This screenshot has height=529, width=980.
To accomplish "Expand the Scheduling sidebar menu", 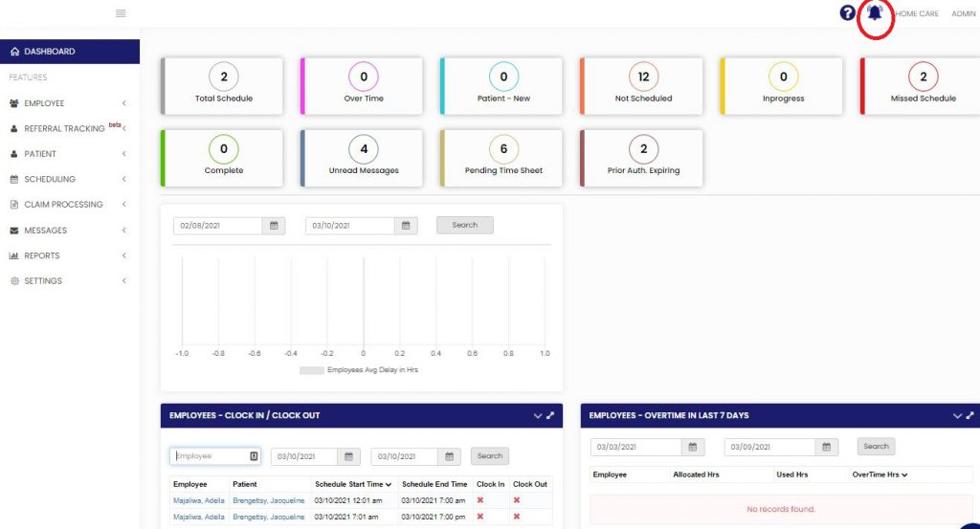I will point(67,179).
